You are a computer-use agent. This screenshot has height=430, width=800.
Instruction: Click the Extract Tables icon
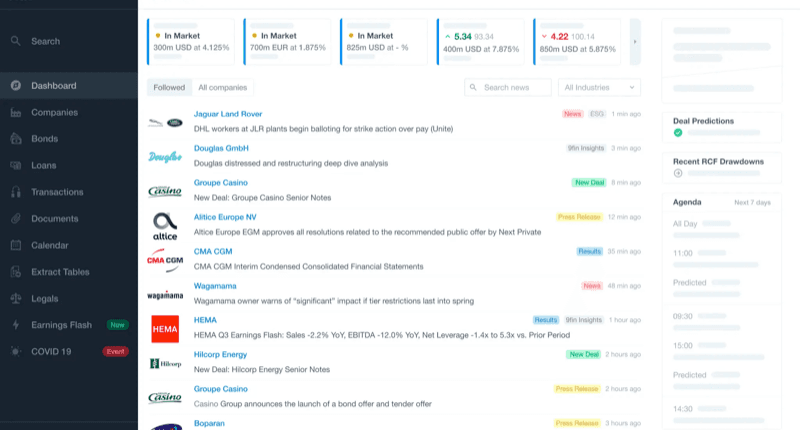[16, 272]
